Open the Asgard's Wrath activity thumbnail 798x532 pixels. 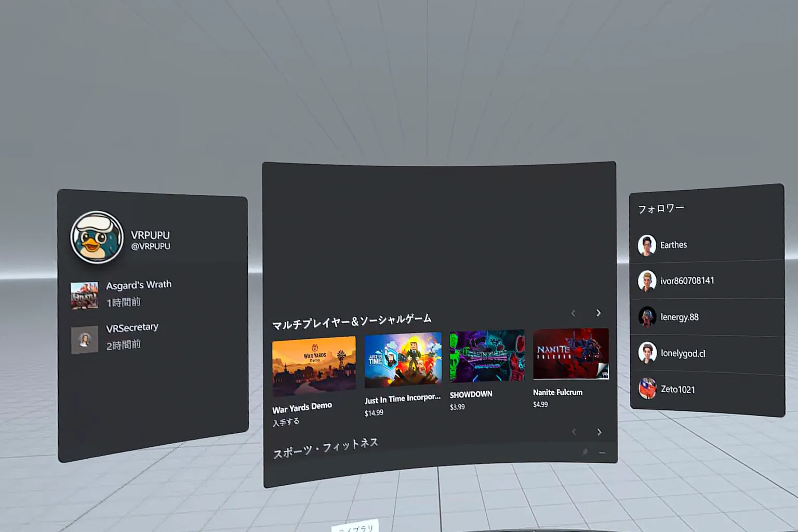tap(84, 296)
